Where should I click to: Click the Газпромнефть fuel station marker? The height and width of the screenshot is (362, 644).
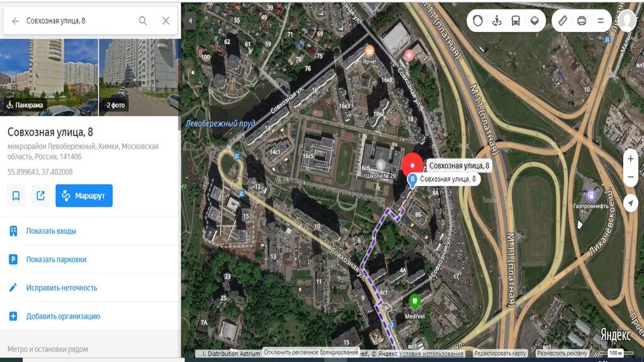(591, 195)
